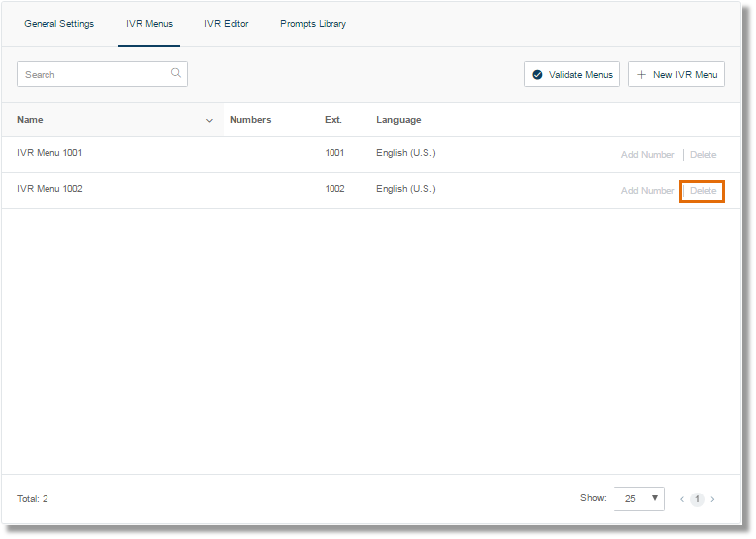Click the Language column header
Screen dimensions: 756x539
[398, 120]
